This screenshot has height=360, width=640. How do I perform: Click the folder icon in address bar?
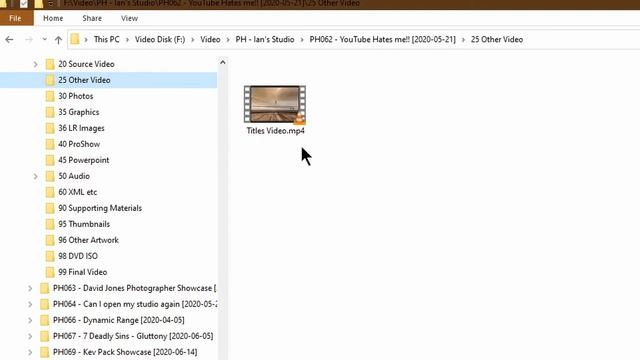tap(75, 39)
